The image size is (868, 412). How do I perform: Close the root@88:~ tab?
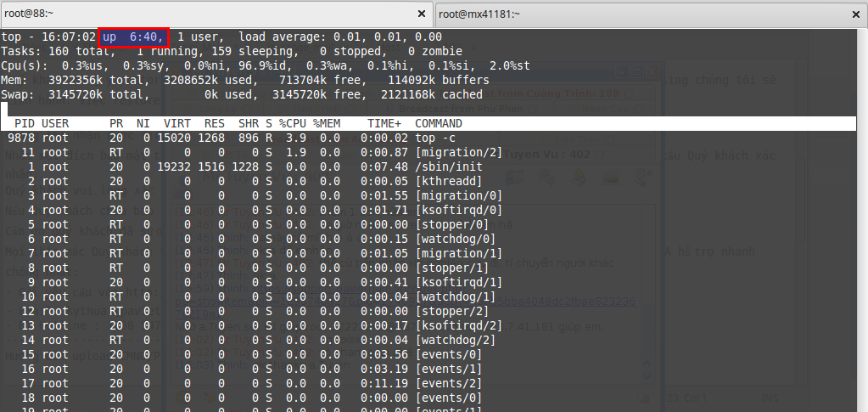point(421,14)
